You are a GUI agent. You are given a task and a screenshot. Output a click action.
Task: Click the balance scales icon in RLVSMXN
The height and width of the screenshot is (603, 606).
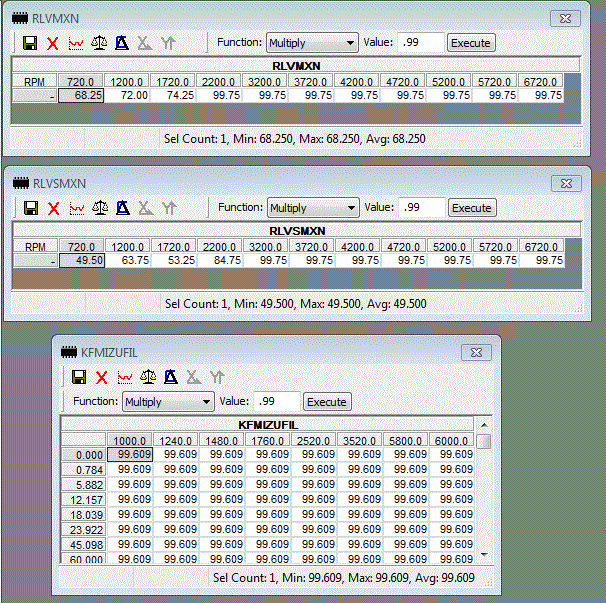click(100, 208)
